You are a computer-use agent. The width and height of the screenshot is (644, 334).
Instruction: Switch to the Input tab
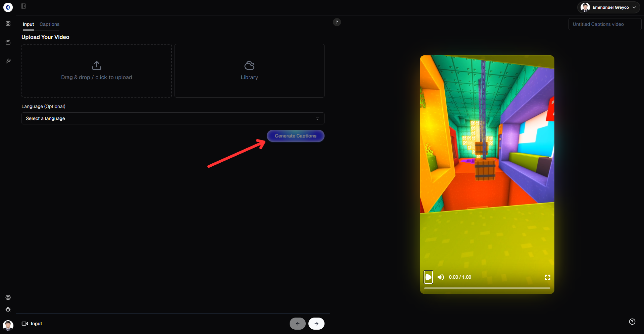coord(29,24)
